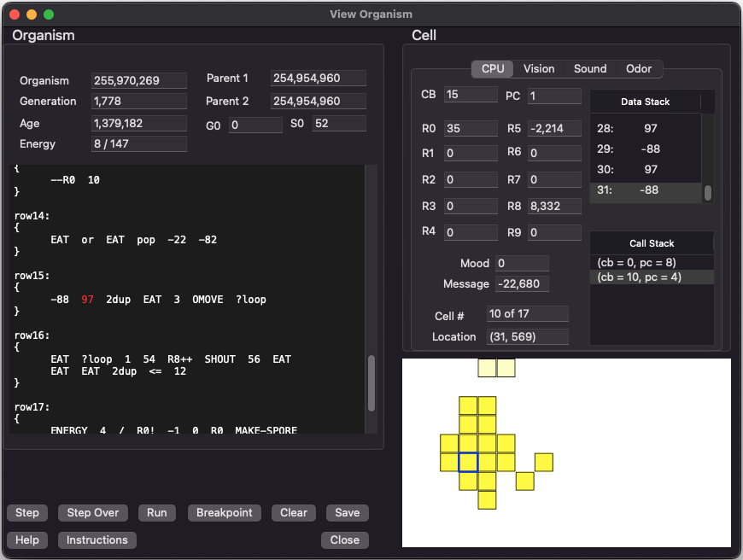Click the Call Stack column header
This screenshot has width=743, height=560.
[x=652, y=243]
